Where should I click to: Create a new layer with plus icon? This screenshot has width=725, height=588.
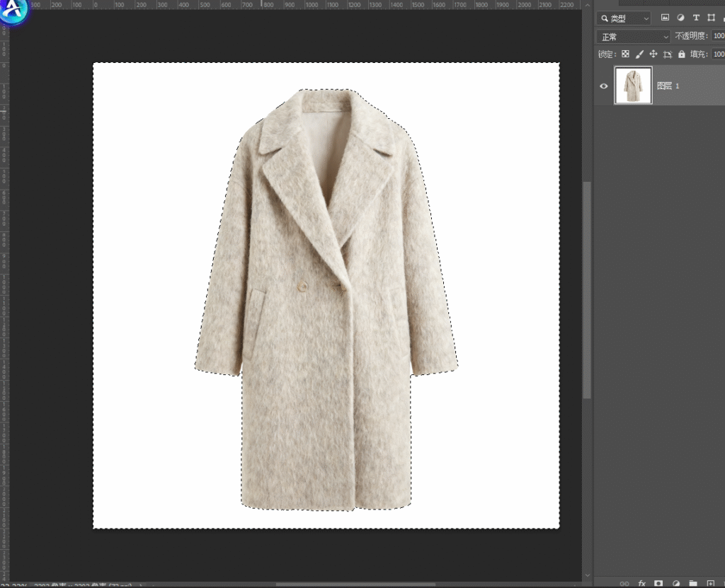710,583
